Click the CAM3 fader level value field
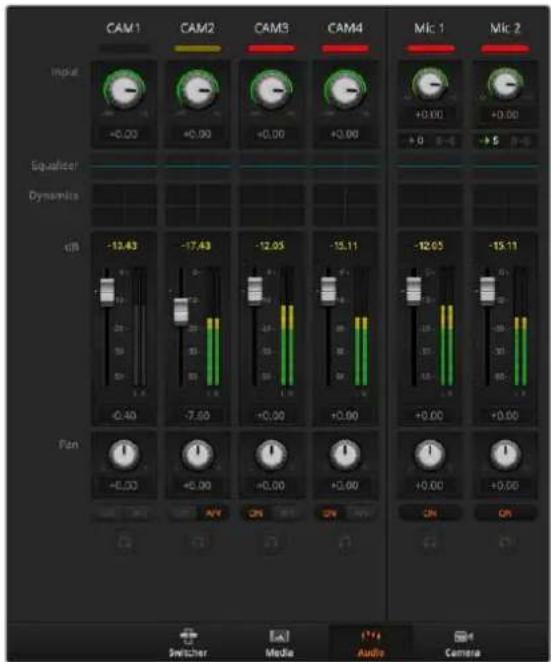Image resolution: width=551 pixels, height=662 pixels. pyautogui.click(x=271, y=416)
